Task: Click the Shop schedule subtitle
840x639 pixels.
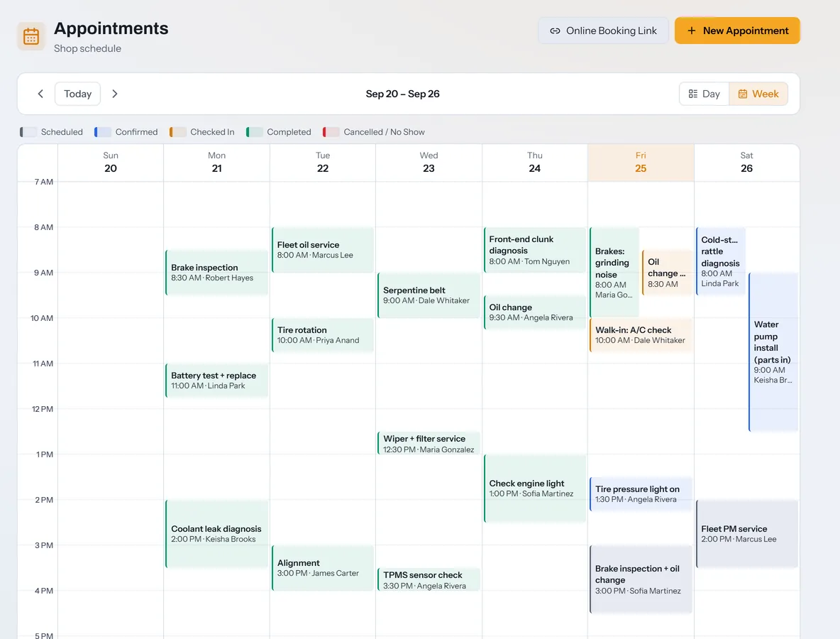Action: 87,48
